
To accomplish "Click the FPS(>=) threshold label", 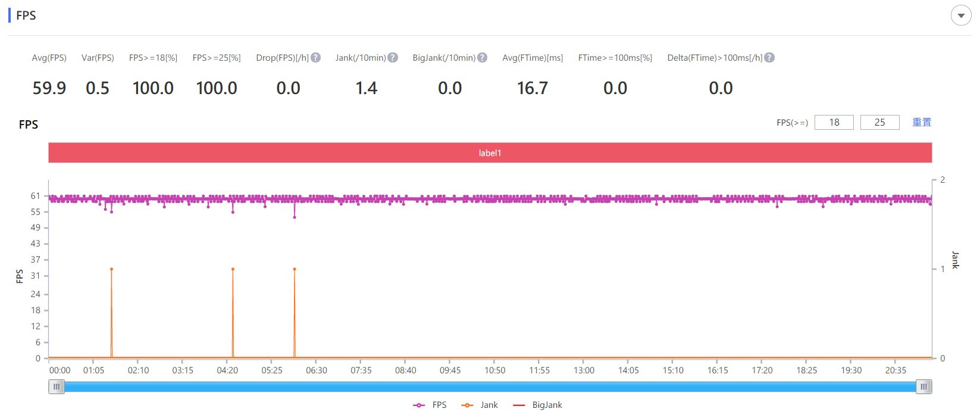I will click(793, 123).
